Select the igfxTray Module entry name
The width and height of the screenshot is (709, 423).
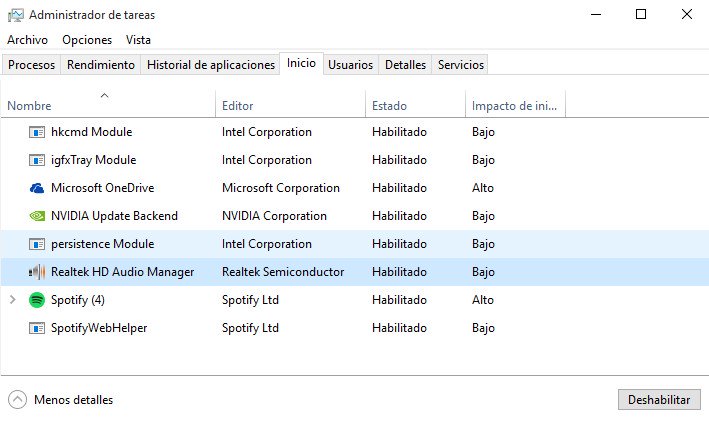(93, 160)
